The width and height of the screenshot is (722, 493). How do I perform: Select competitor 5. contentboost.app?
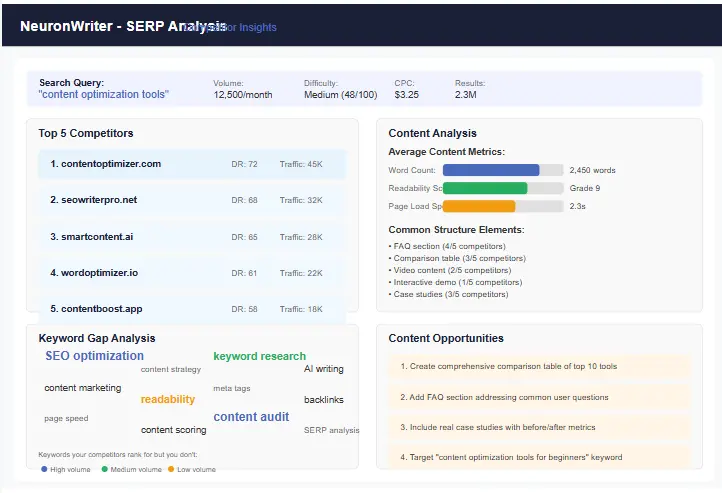point(192,309)
